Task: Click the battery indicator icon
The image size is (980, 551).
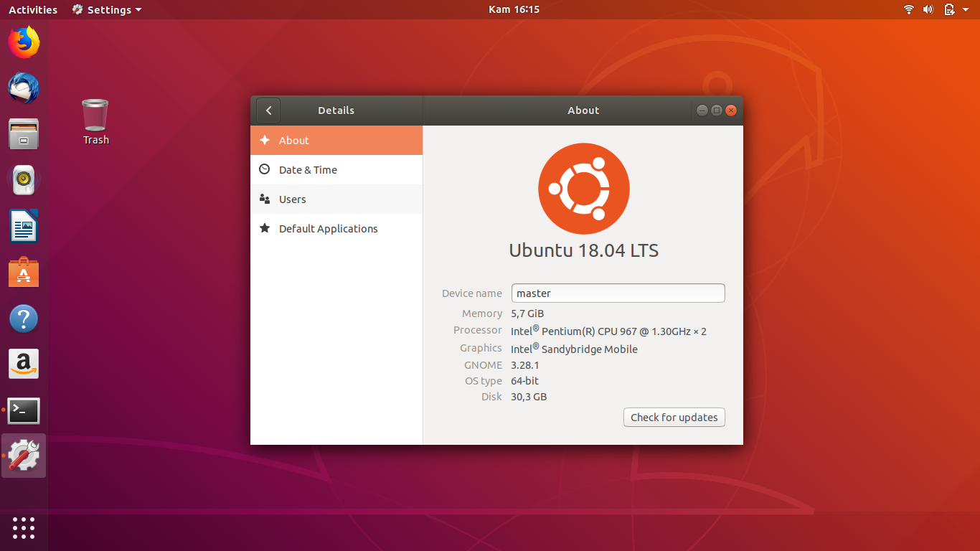Action: point(949,9)
